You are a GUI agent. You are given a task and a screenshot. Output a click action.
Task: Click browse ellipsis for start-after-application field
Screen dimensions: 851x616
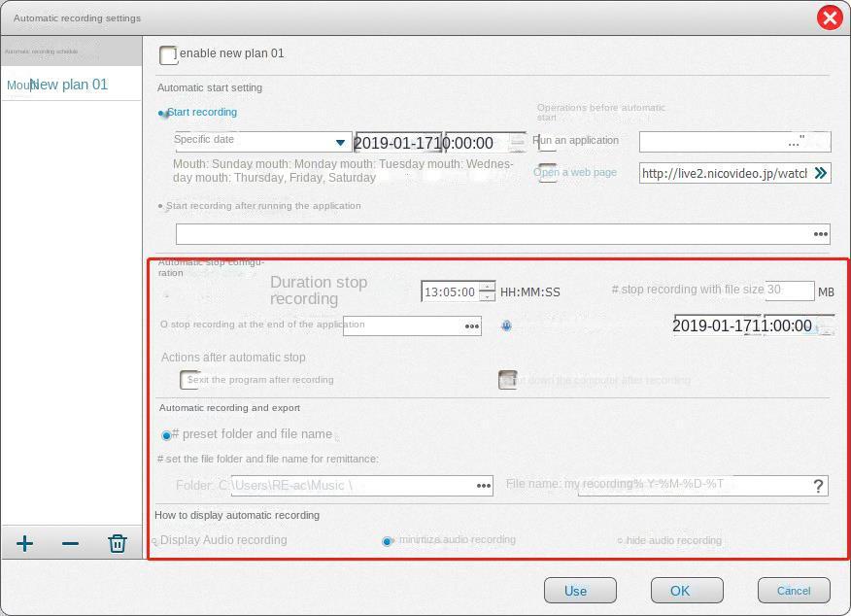(x=820, y=234)
